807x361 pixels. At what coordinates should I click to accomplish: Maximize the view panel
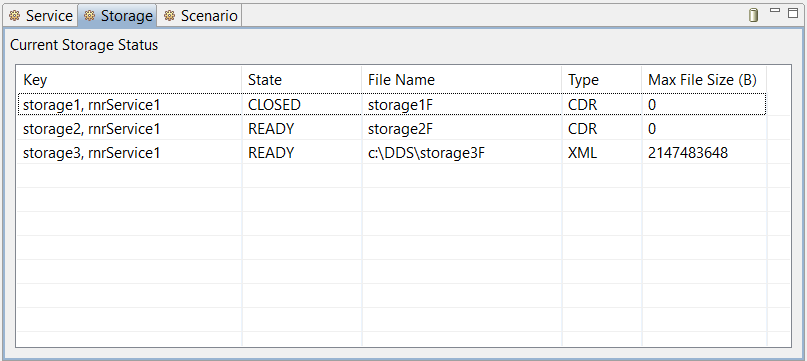point(793,12)
